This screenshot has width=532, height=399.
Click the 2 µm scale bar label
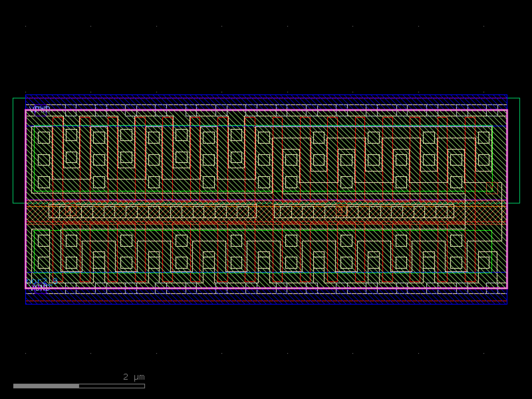point(134,377)
